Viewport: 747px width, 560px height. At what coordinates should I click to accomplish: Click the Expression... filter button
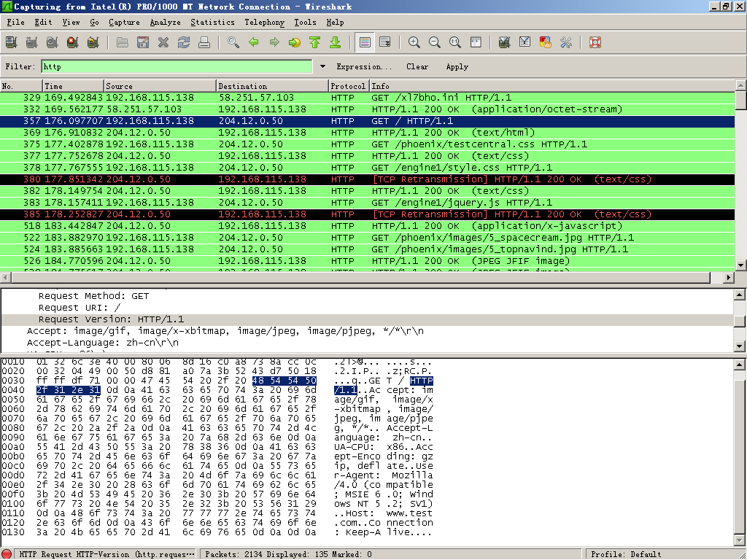coord(364,66)
